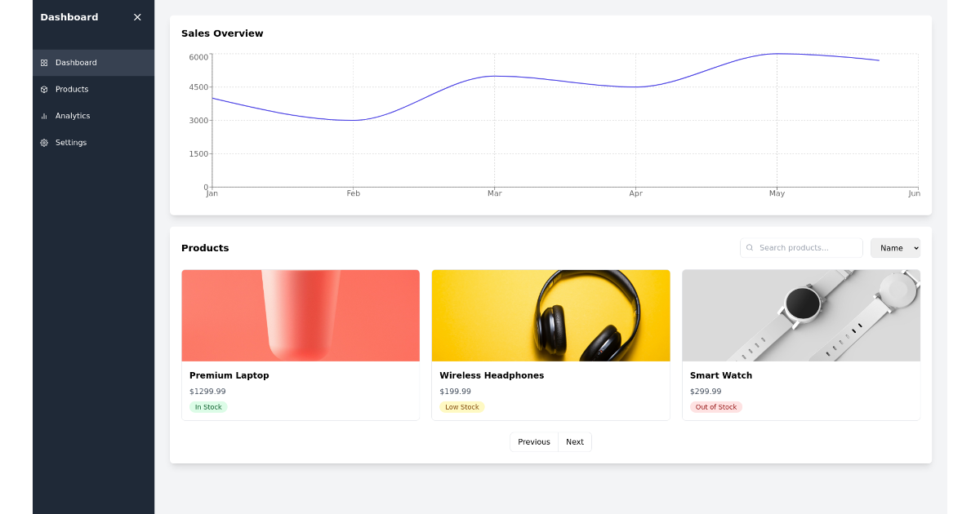Click the Previous pagination button
980x514 pixels.
(x=533, y=441)
